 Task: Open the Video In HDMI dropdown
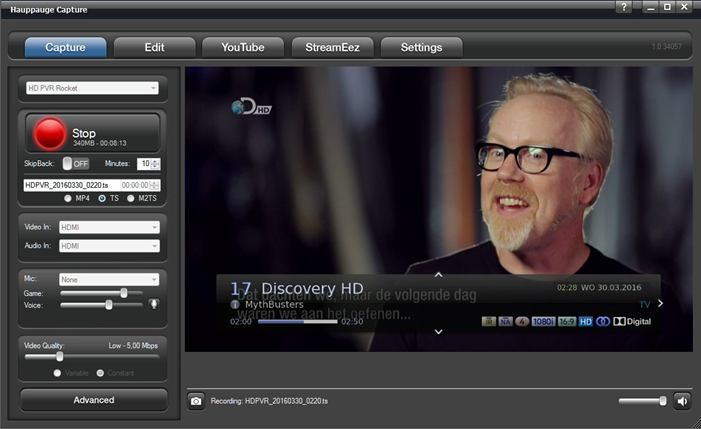(109, 227)
